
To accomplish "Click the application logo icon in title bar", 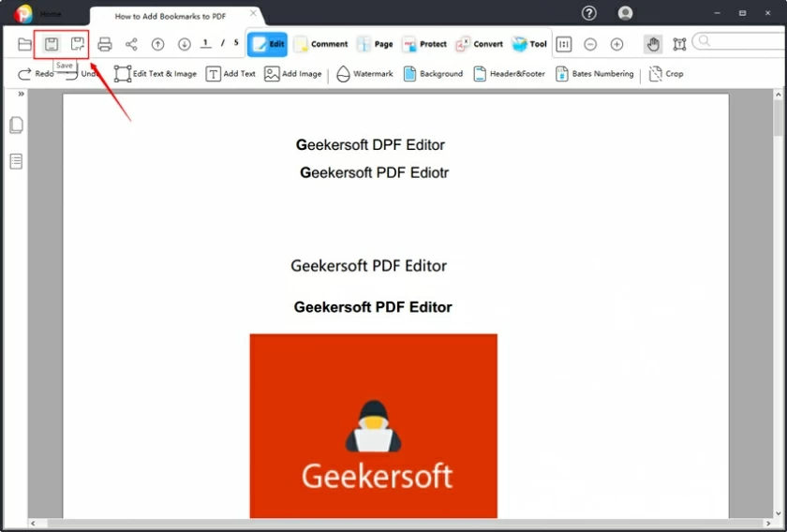I will tap(22, 13).
